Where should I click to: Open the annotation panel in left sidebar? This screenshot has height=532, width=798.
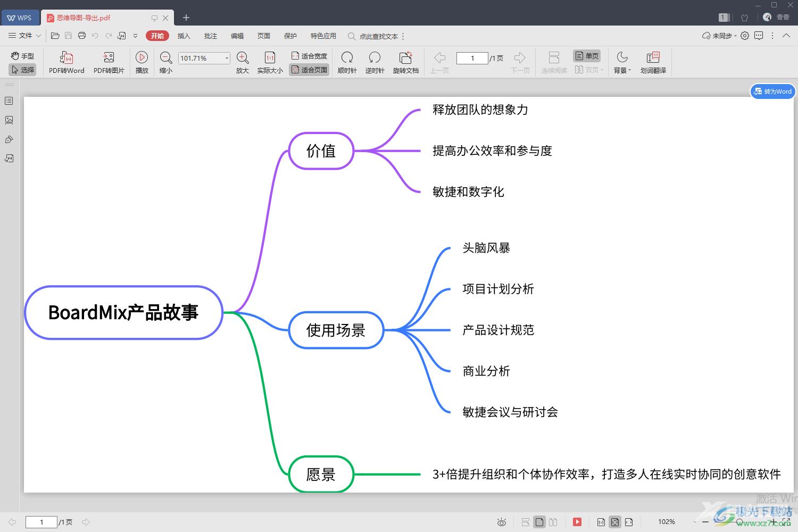click(x=9, y=159)
